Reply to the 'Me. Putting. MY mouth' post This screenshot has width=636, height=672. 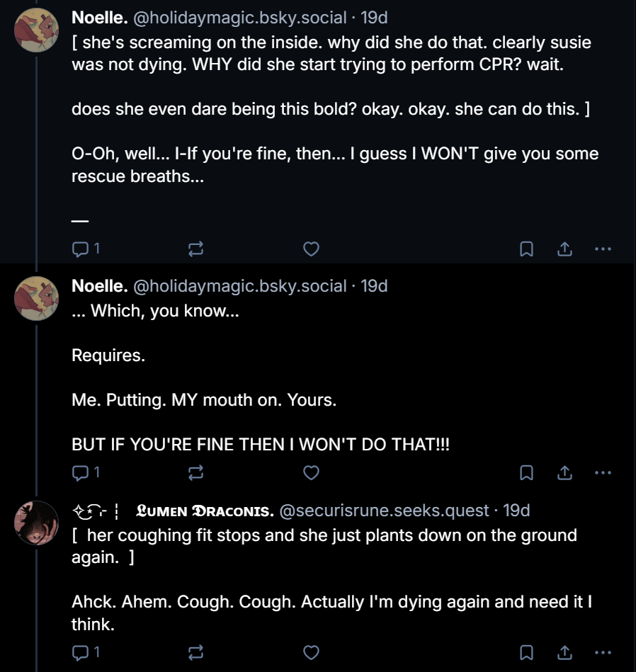[86, 472]
